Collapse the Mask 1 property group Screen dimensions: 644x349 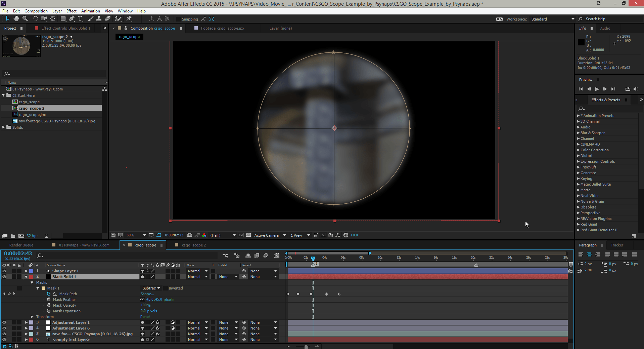(x=38, y=288)
